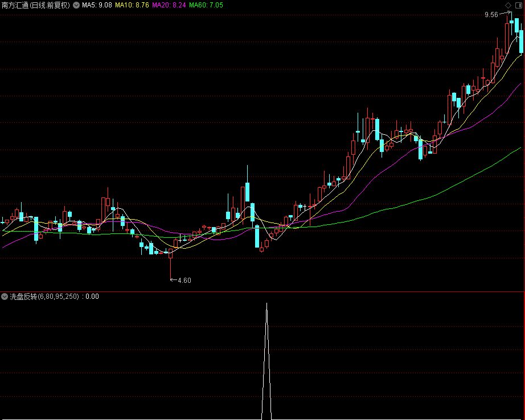Click the last cyan candlestick at far right
This screenshot has height=420, width=525.
click(x=520, y=43)
